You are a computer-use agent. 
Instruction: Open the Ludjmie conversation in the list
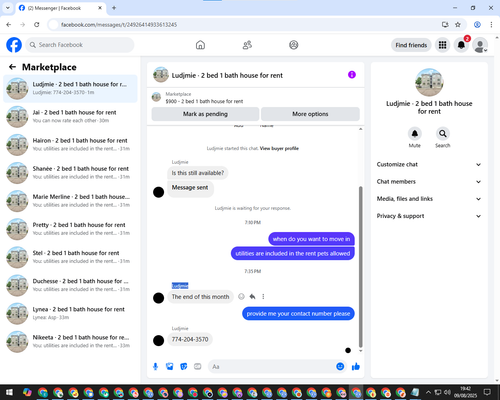pos(70,88)
